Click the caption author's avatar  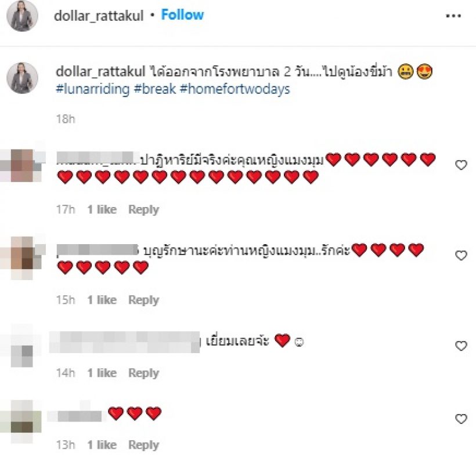22,78
